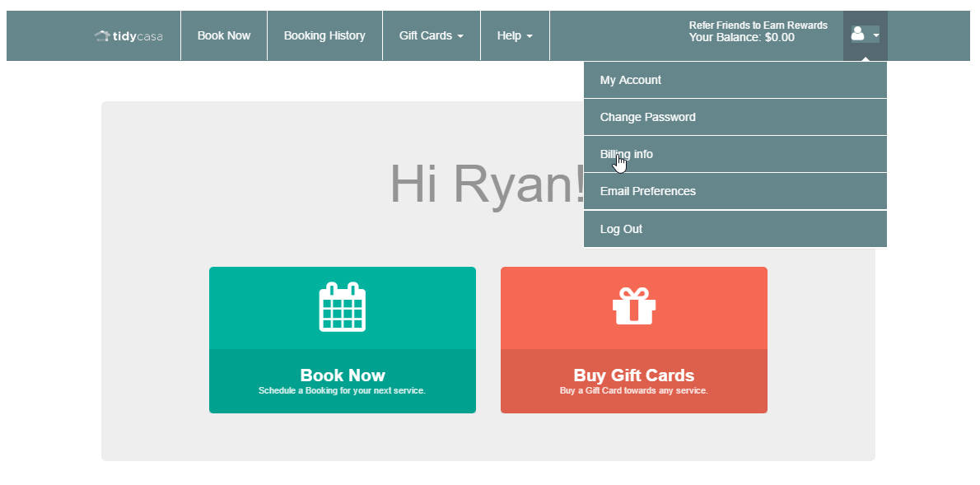980x485 pixels.
Task: Click the Buy Gift Cards button
Action: 634,340
